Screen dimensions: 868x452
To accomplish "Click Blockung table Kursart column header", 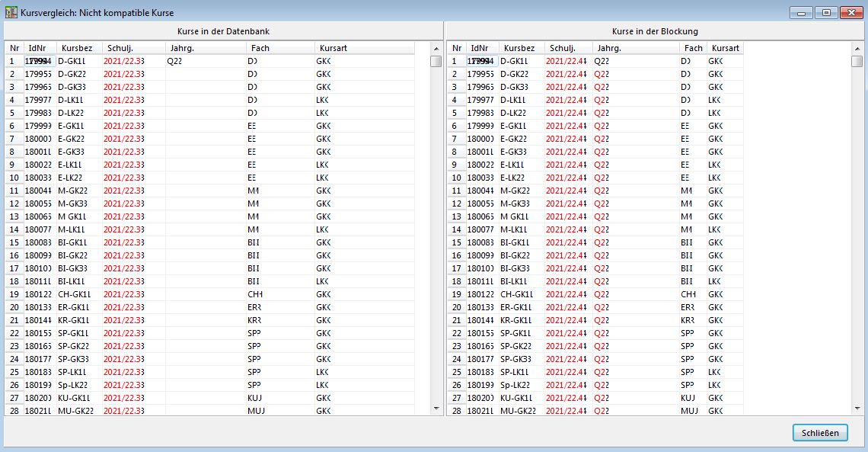I will (x=725, y=48).
